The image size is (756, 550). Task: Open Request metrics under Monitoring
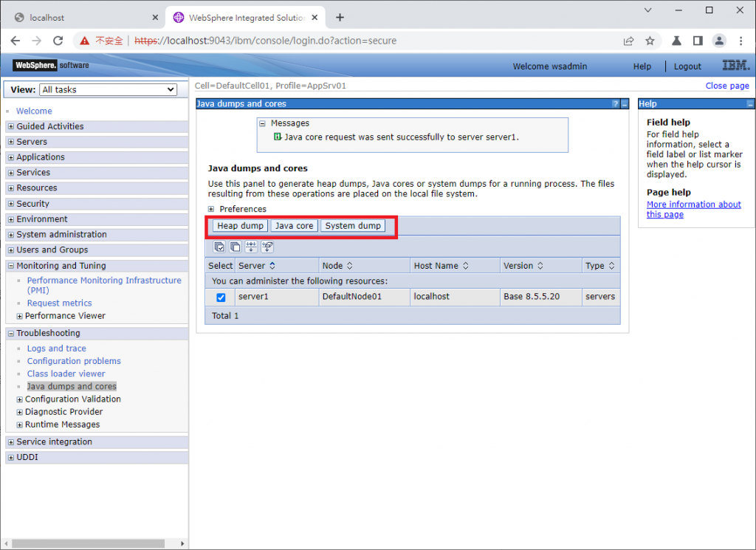[59, 303]
